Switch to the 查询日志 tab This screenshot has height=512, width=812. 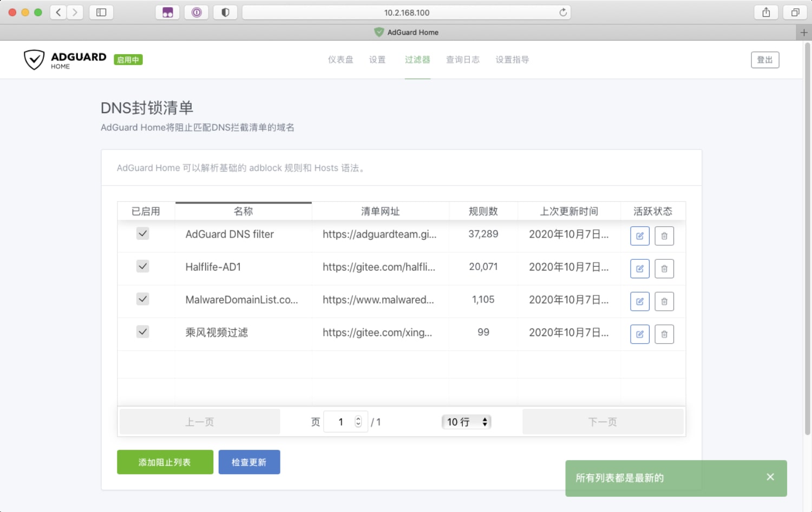click(x=462, y=60)
